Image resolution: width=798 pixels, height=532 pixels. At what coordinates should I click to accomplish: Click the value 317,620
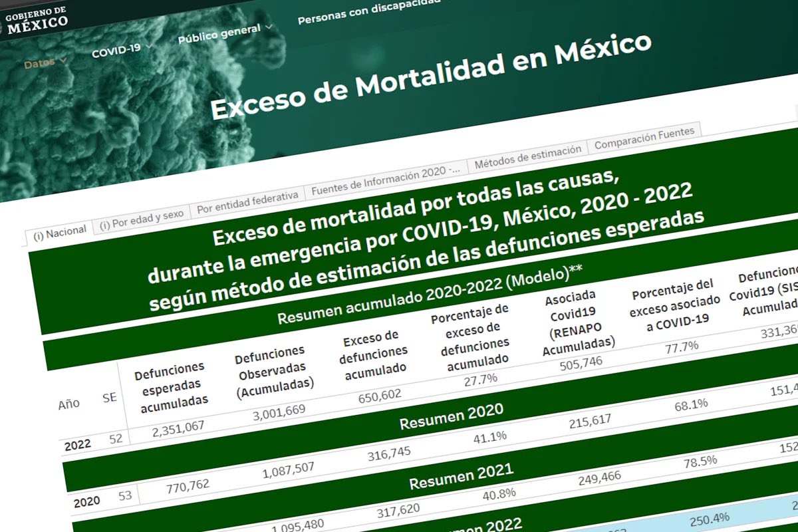click(398, 512)
